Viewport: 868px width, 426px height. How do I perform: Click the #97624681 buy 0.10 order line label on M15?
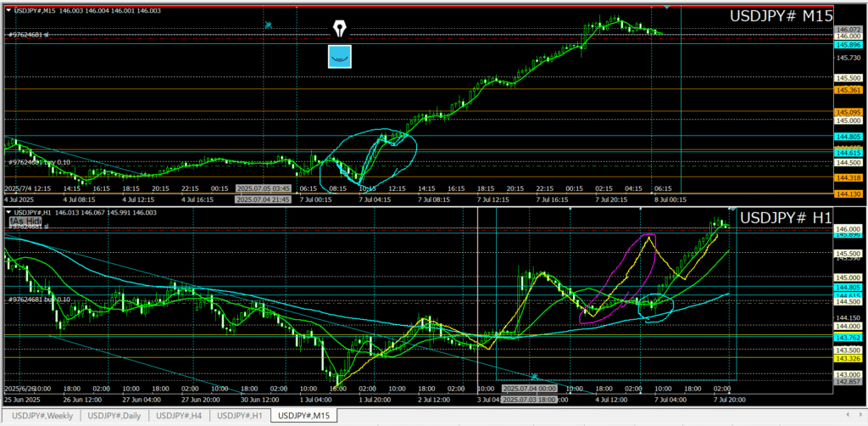tap(39, 161)
